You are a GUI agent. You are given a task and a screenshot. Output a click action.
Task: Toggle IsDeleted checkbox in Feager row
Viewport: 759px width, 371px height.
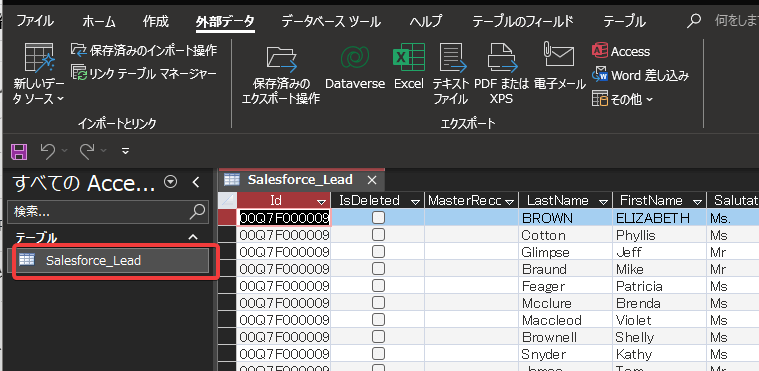[378, 286]
